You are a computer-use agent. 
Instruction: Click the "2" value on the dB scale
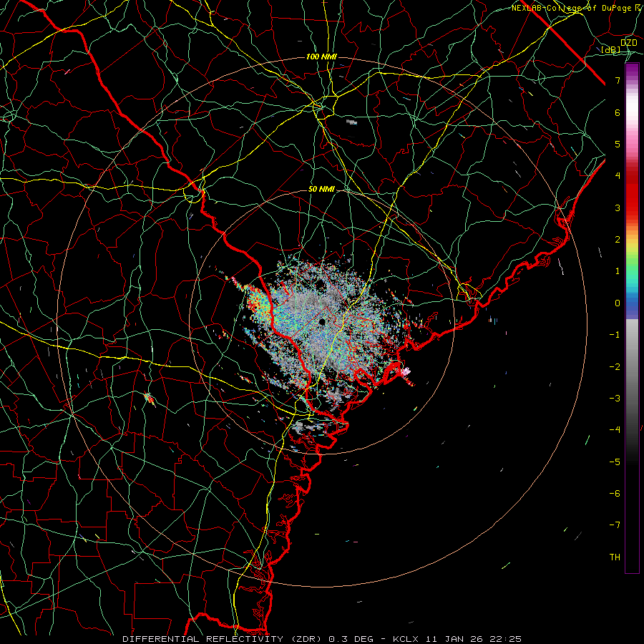[x=618, y=240]
